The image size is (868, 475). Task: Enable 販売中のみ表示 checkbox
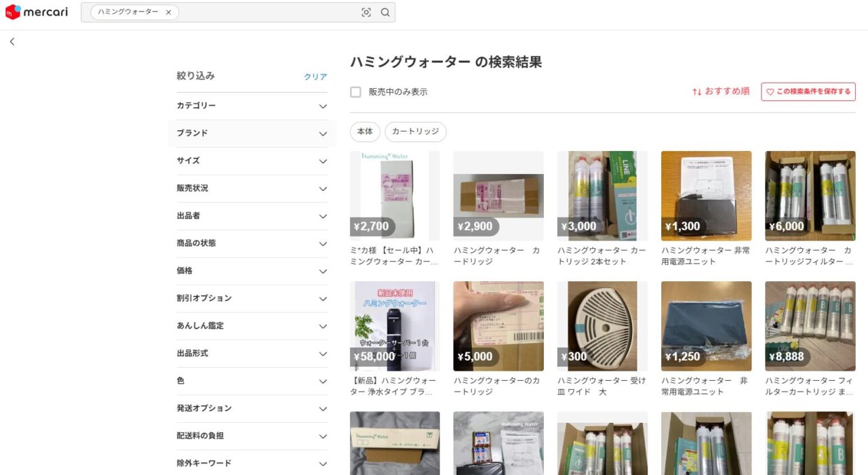[355, 92]
